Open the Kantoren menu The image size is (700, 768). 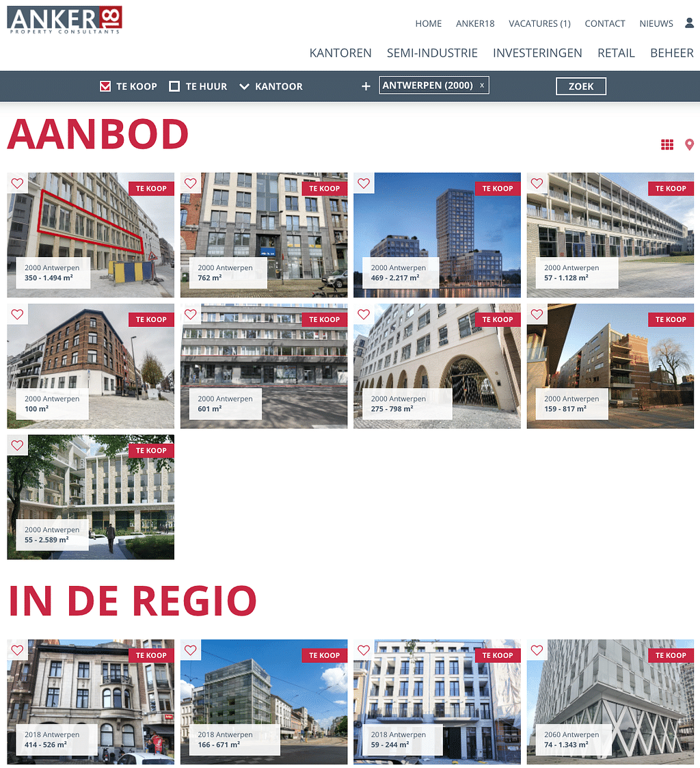[x=340, y=53]
